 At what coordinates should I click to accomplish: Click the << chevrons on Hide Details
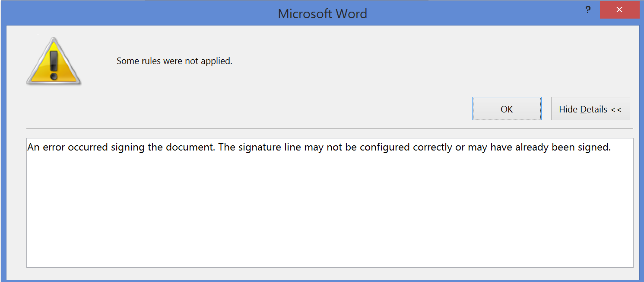pos(616,109)
